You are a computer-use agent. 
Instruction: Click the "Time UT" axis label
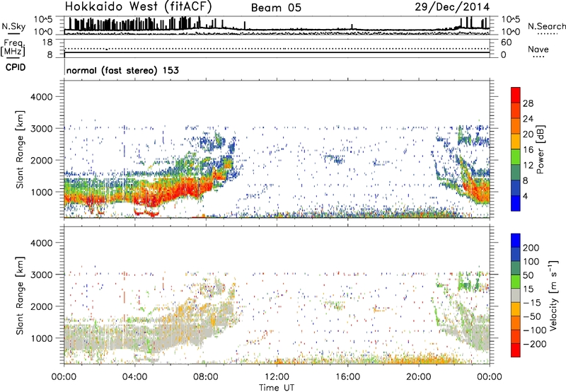(x=277, y=388)
